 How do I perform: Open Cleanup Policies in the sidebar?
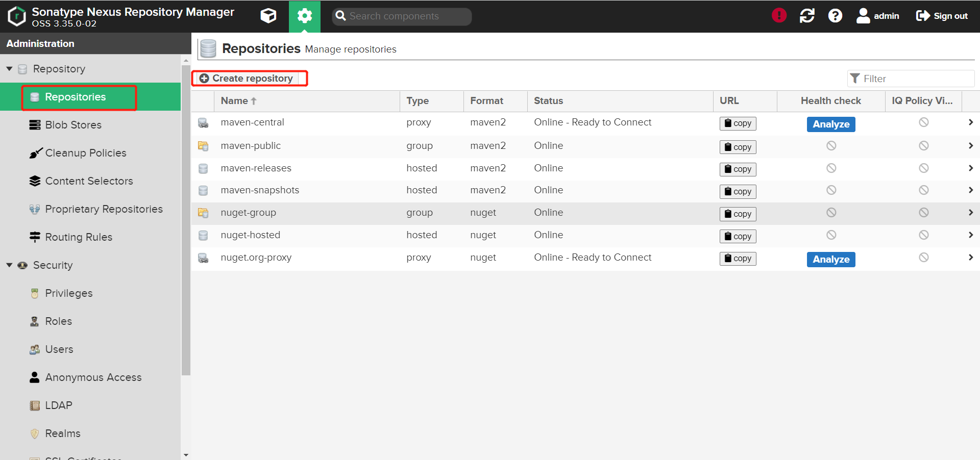(x=90, y=153)
